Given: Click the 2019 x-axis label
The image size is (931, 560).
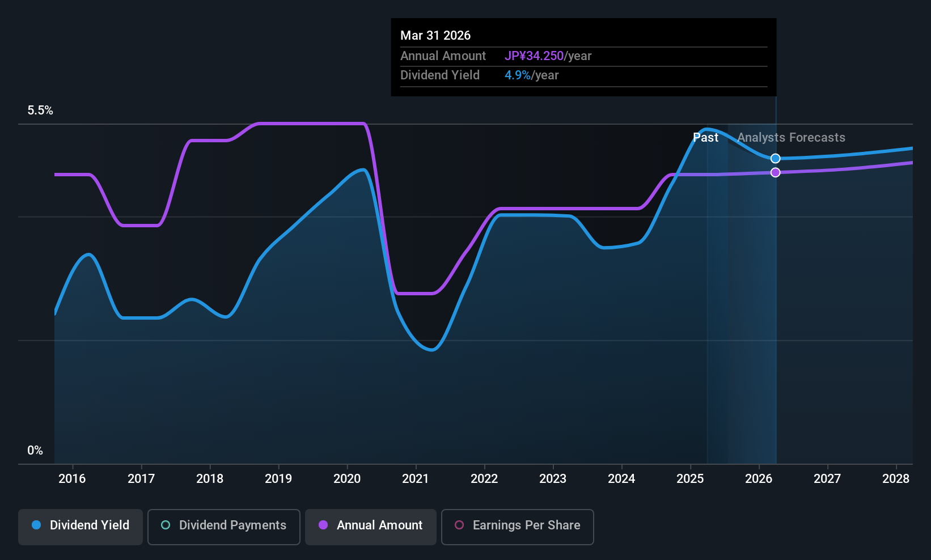Looking at the screenshot, I should 278,479.
